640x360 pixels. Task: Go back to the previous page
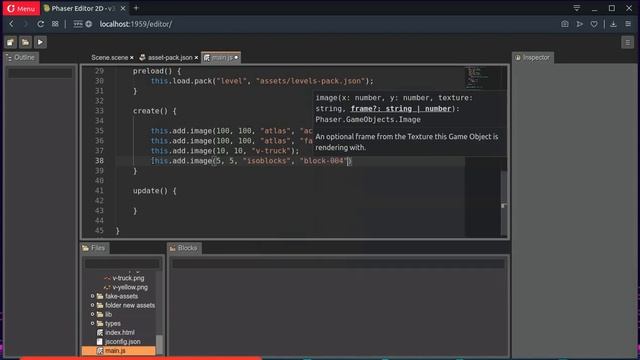coord(11,24)
